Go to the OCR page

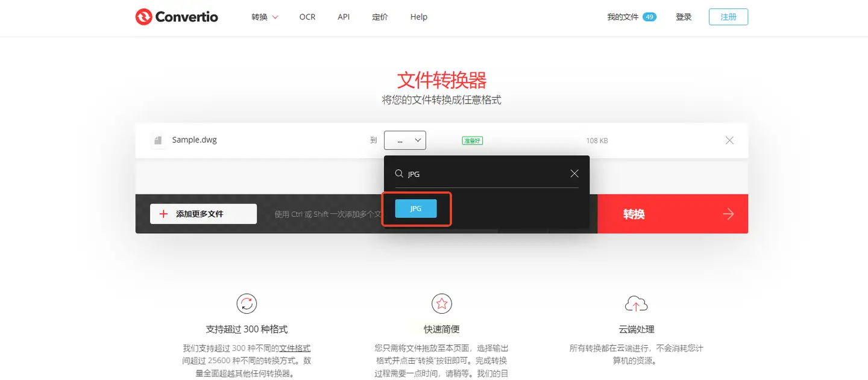(x=307, y=17)
